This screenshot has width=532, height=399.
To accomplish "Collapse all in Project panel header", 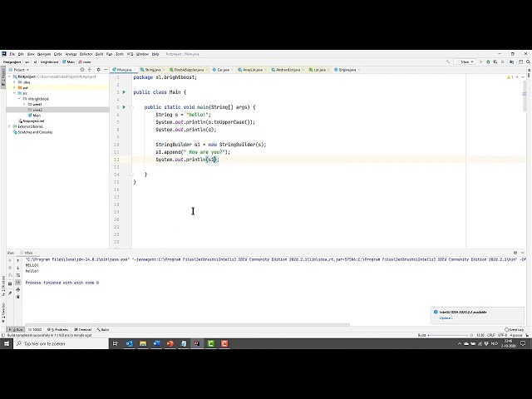I will click(90, 70).
